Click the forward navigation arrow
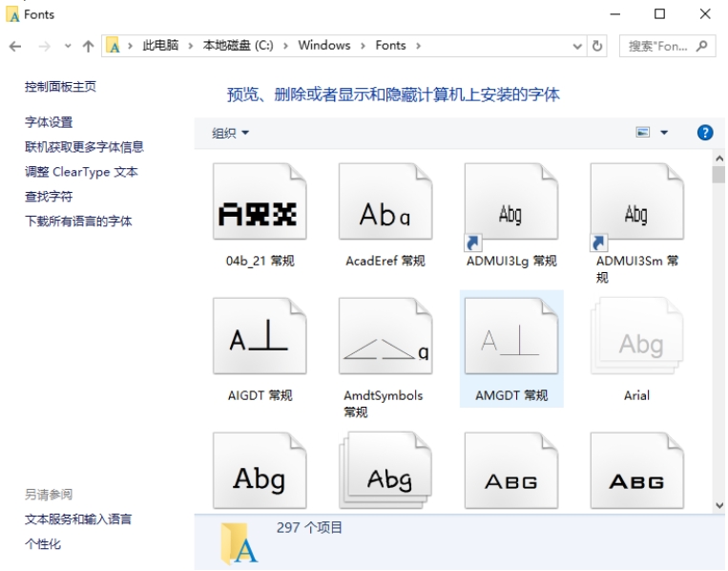The width and height of the screenshot is (728, 571). 44,46
